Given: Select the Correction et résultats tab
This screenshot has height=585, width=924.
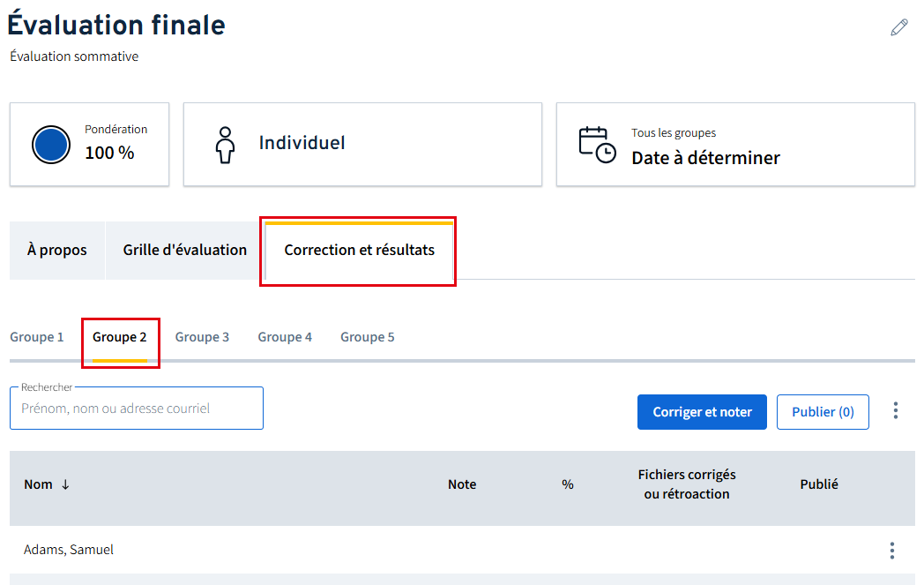Looking at the screenshot, I should click(x=359, y=251).
